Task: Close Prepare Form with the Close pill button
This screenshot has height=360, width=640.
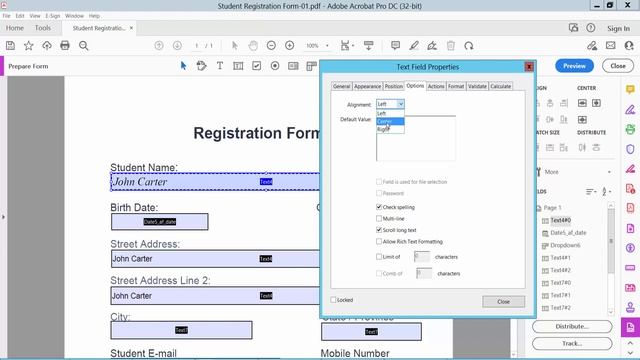Action: 618,66
